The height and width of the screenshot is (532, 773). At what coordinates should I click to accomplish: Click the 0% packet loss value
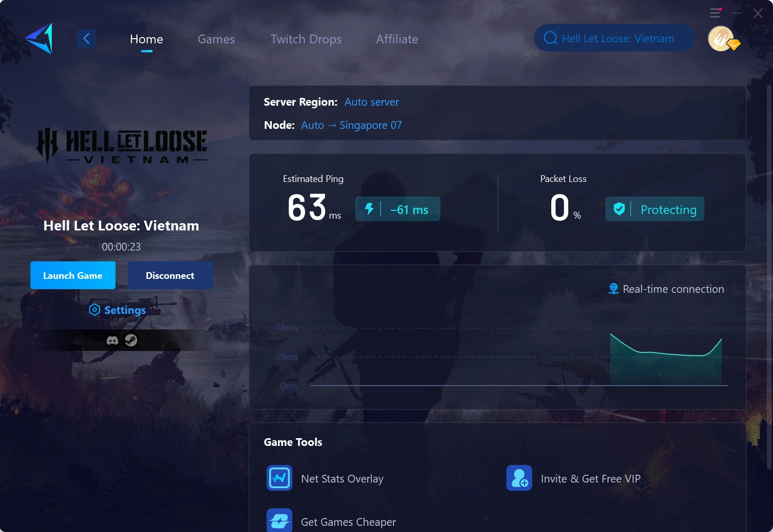tap(565, 208)
